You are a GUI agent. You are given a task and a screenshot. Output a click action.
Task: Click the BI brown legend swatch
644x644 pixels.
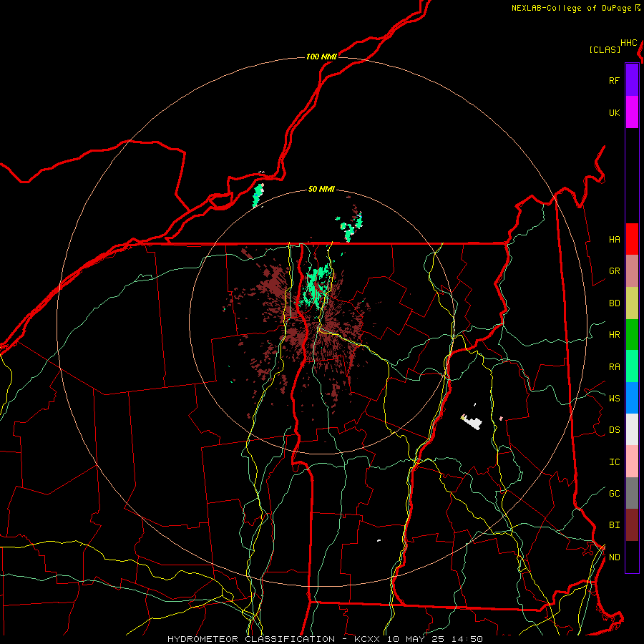tap(632, 525)
